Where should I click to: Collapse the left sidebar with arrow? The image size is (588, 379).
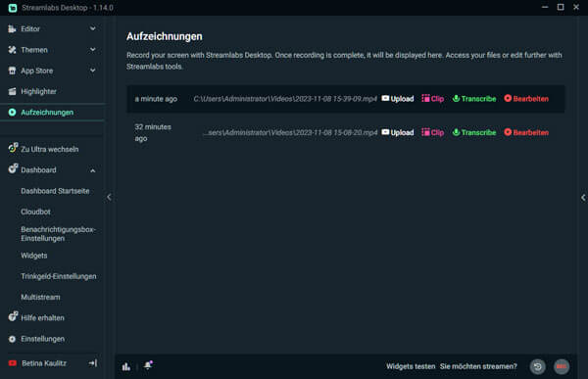[x=109, y=197]
